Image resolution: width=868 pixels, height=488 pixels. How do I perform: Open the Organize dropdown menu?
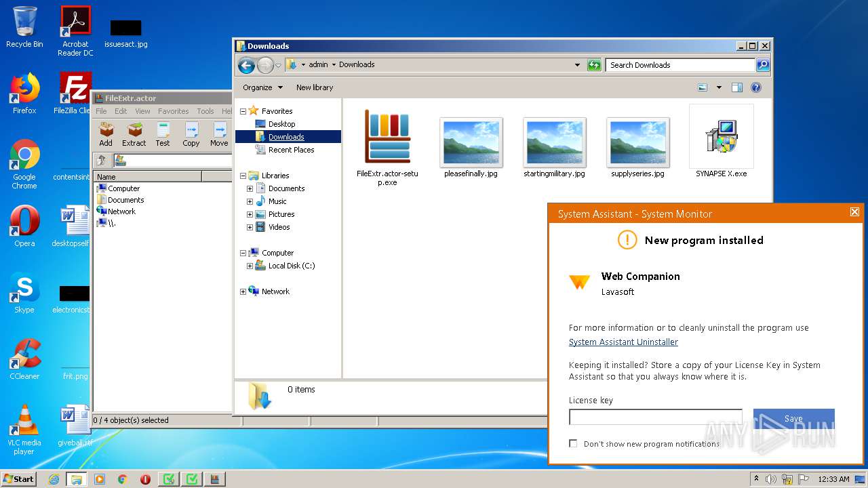pos(263,87)
